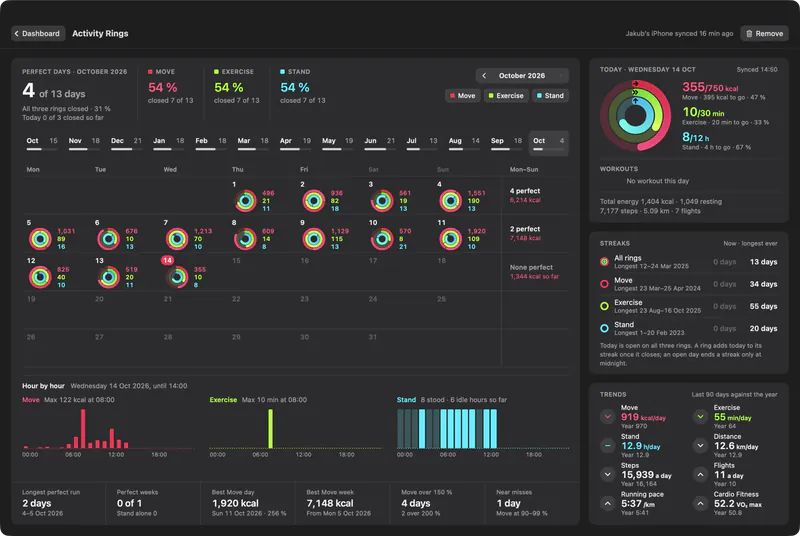
Task: Click the Stand trend dash icon
Action: (x=608, y=446)
